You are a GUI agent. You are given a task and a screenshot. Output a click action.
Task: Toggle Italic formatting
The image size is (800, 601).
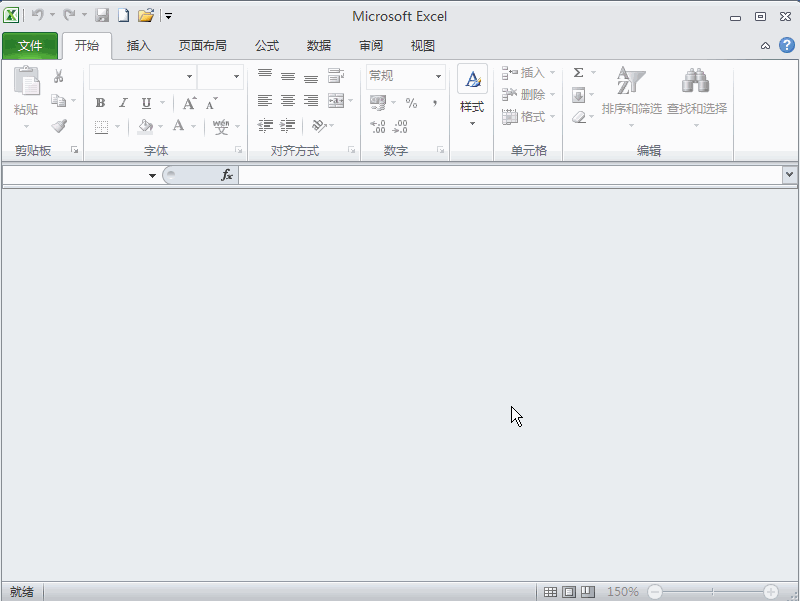tap(123, 103)
